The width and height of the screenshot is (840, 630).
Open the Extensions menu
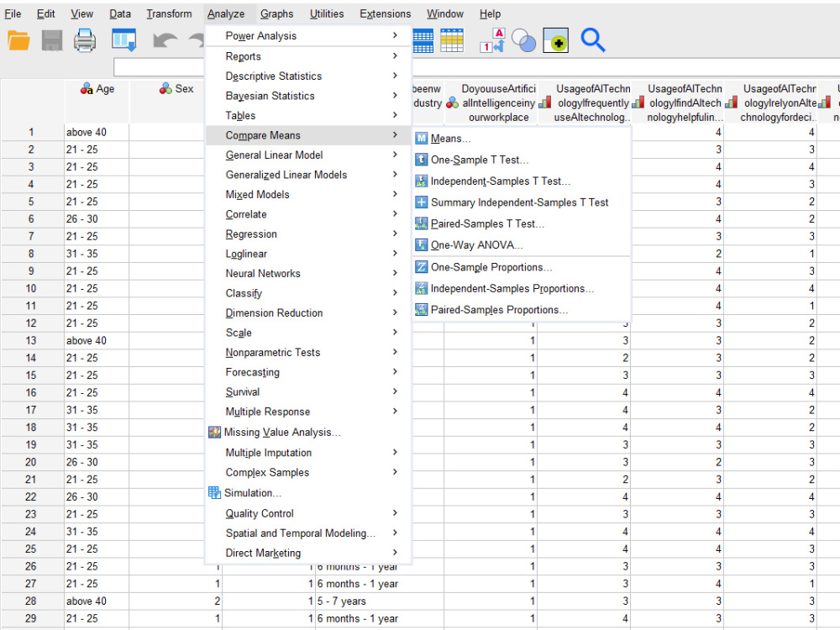386,14
